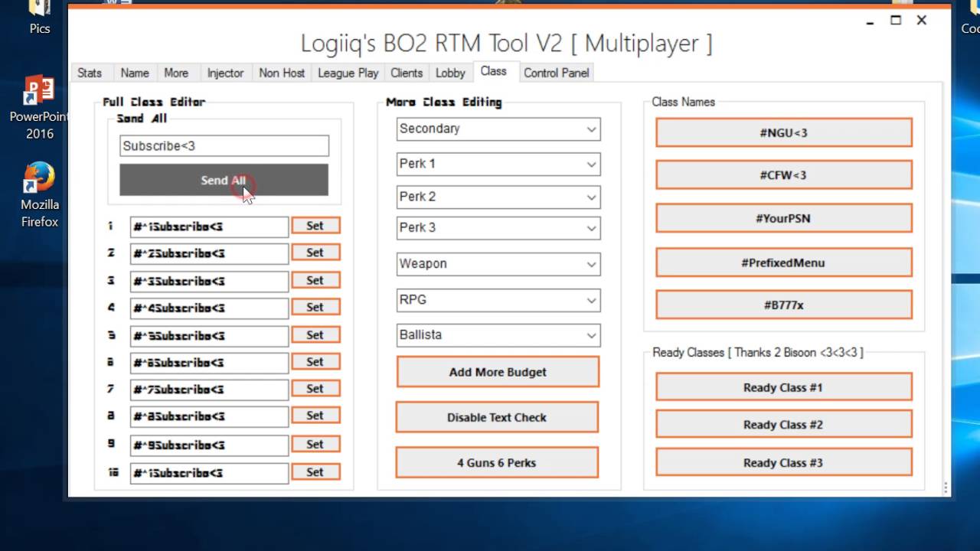
Task: Open the Weapon selection dropdown
Action: [498, 263]
